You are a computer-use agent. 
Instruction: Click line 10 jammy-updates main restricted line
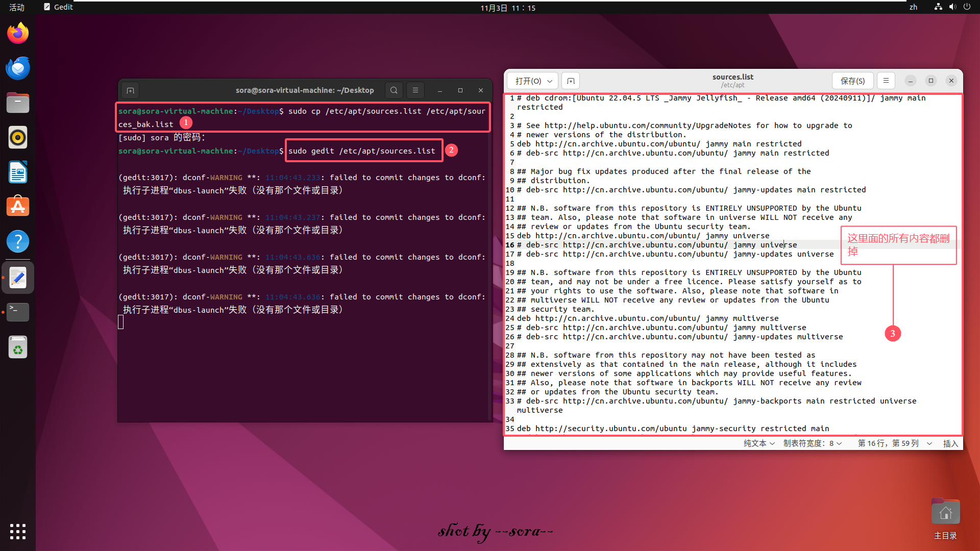(x=692, y=190)
